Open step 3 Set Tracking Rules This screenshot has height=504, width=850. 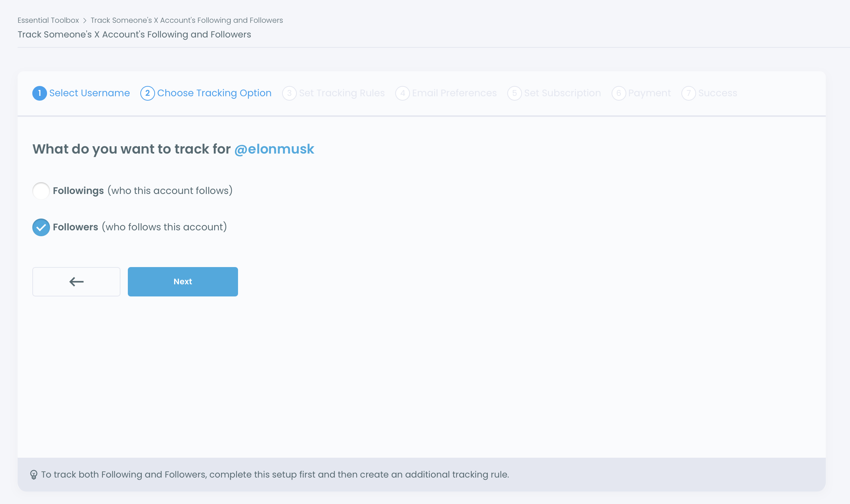(x=334, y=93)
